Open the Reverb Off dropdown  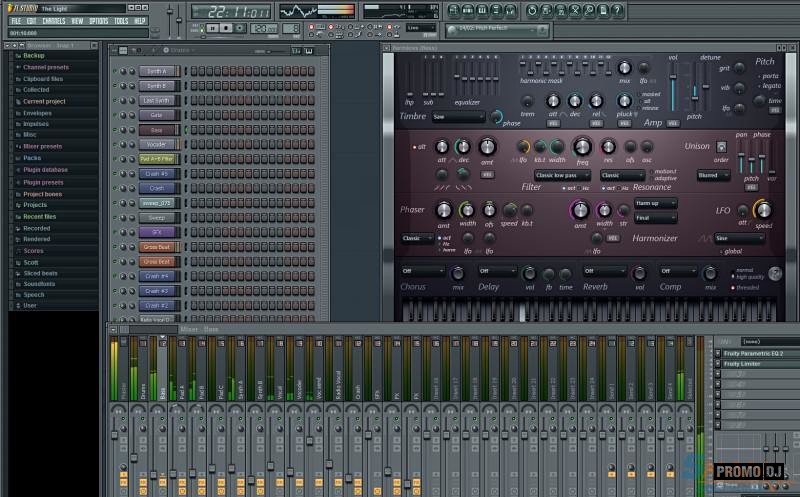[x=605, y=271]
